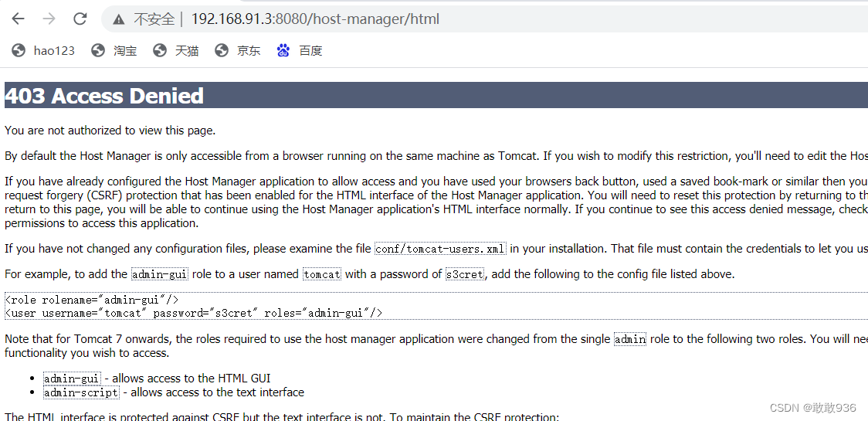The width and height of the screenshot is (868, 421).
Task: Open the 京东 bookmark
Action: 249,50
